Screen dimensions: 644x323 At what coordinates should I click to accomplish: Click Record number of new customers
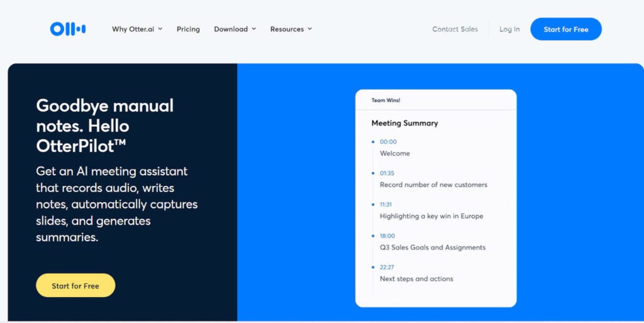pyautogui.click(x=433, y=184)
